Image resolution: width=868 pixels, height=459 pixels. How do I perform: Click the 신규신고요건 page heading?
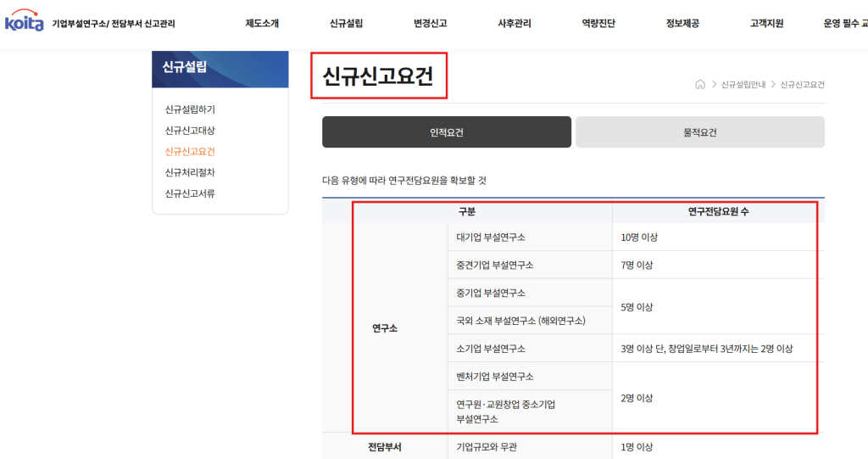(x=378, y=76)
